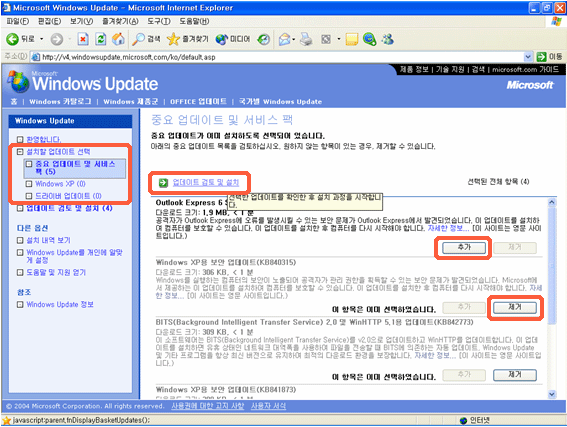Screen dimensions: 567x427
Task: Open 도움말 및 지원 얻기 in sidebar
Action: (56, 272)
